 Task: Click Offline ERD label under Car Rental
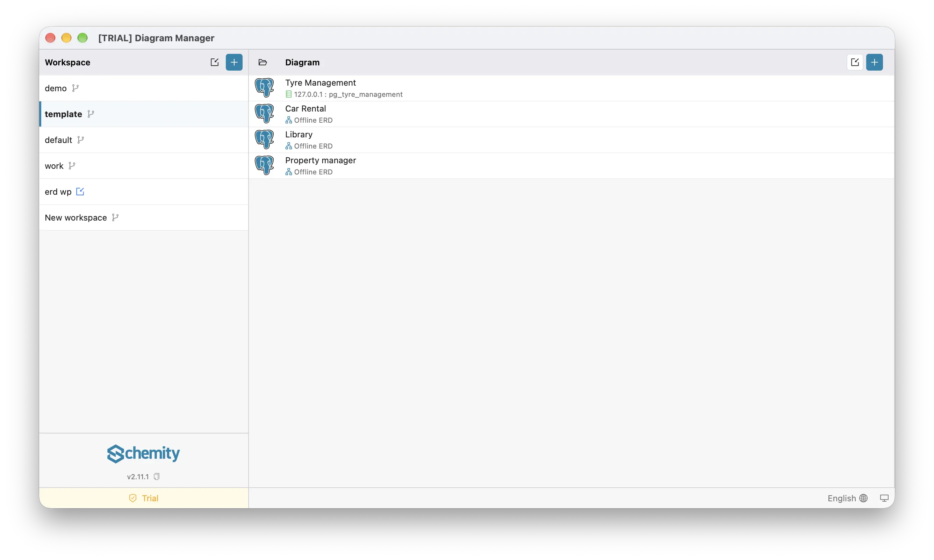click(313, 120)
